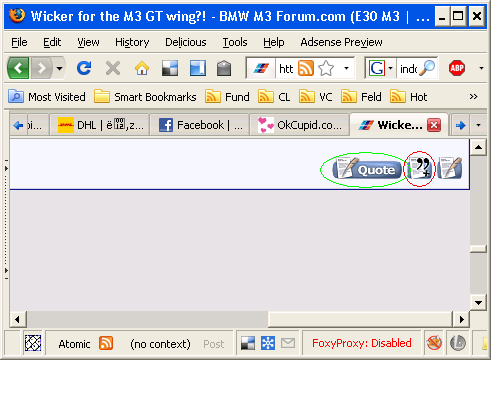Open the Fund feed bookmark
The width and height of the screenshot is (491, 396).
(227, 97)
